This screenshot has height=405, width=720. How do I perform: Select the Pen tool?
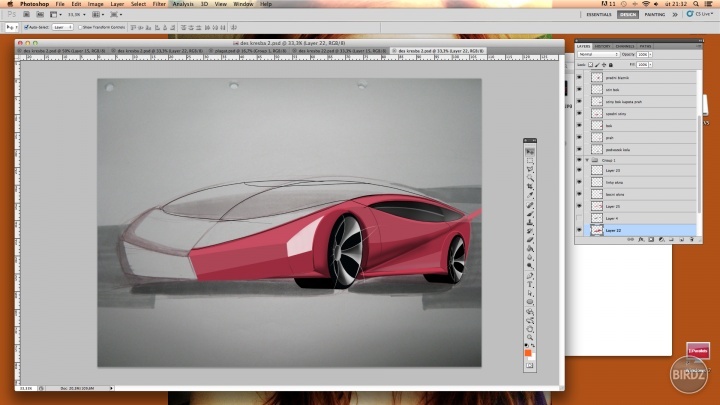pyautogui.click(x=530, y=276)
